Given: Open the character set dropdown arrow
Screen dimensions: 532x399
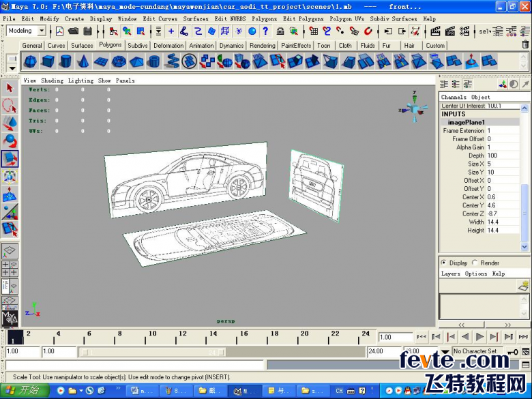Looking at the screenshot, I should point(445,351).
